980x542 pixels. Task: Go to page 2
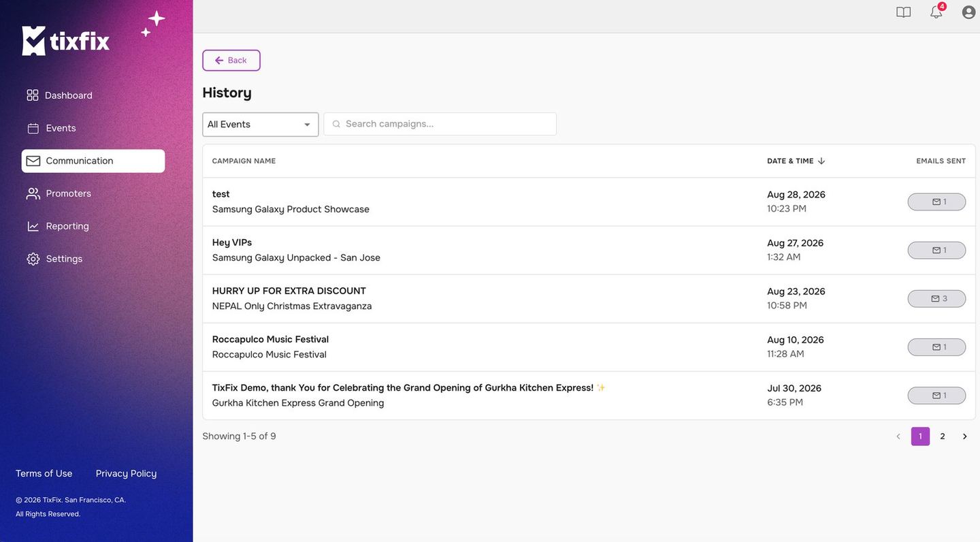(x=943, y=436)
